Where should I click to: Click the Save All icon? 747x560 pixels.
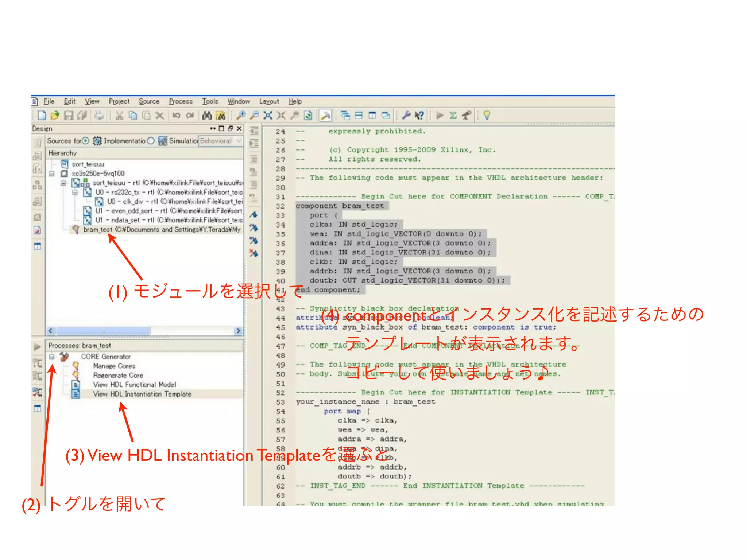click(82, 116)
